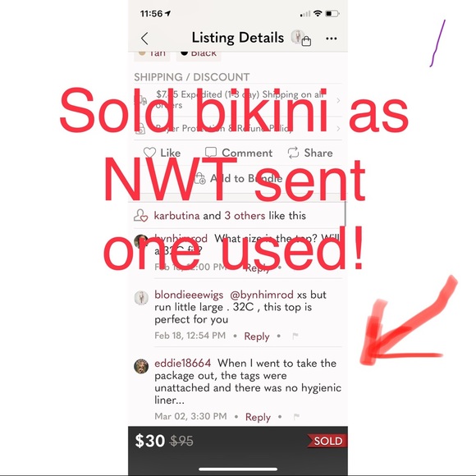The image size is (476, 476).
Task: Select the Black color swatch
Action: (x=199, y=53)
